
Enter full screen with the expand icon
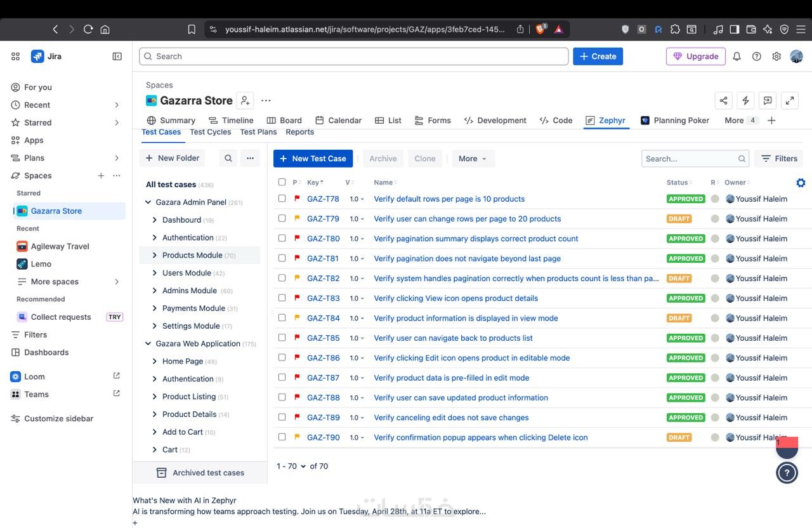pos(790,100)
